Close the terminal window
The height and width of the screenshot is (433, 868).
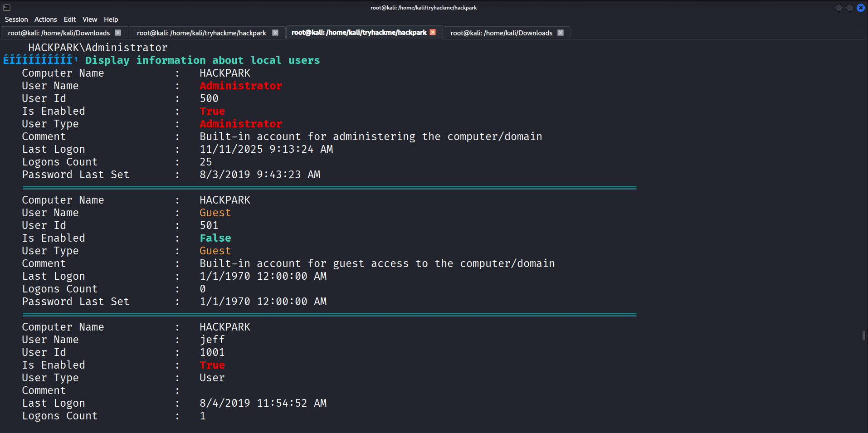pyautogui.click(x=861, y=8)
